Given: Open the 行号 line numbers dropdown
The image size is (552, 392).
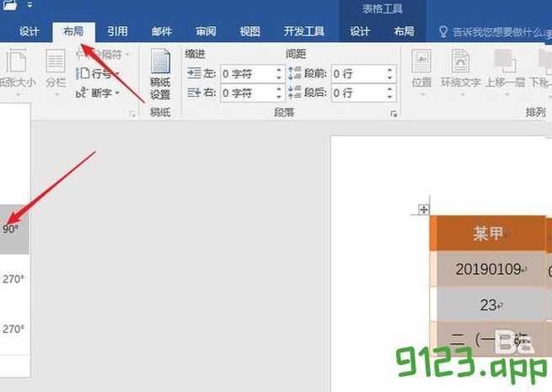Looking at the screenshot, I should click(x=98, y=73).
